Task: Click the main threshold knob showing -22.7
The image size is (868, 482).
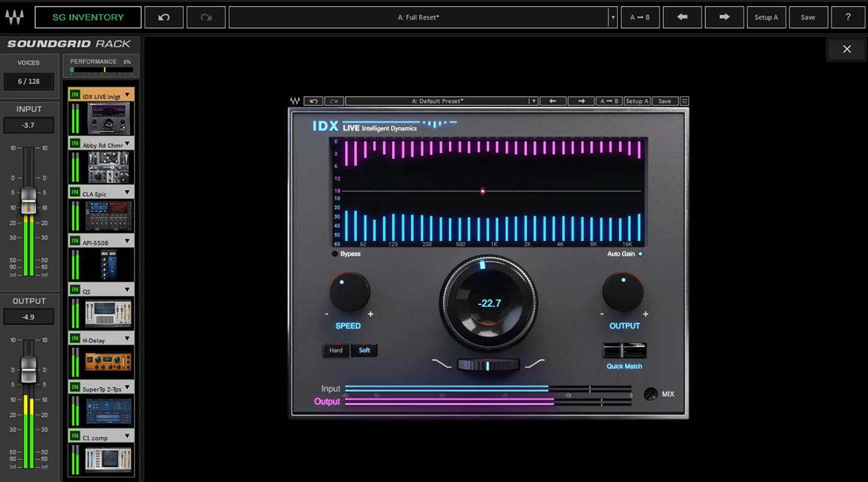Action: [x=489, y=303]
